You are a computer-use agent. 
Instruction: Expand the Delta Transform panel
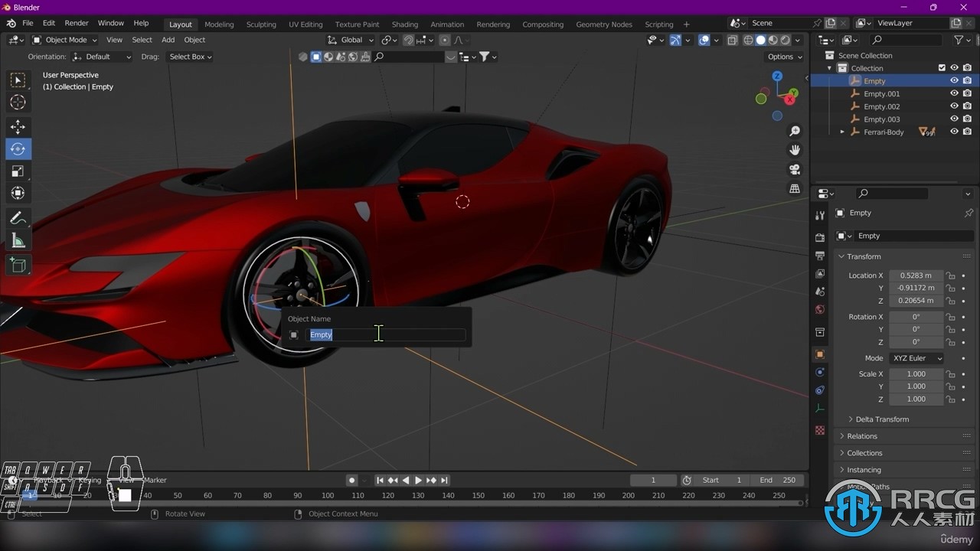click(881, 419)
